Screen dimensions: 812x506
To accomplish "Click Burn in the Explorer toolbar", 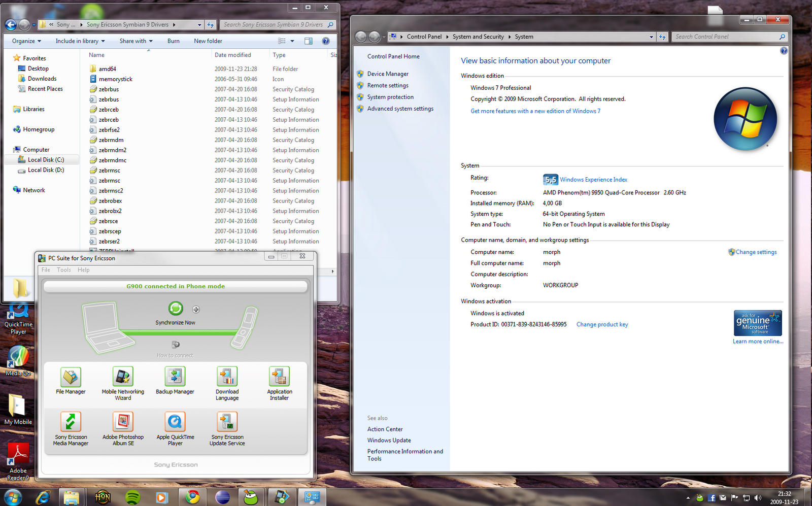I will pyautogui.click(x=174, y=41).
